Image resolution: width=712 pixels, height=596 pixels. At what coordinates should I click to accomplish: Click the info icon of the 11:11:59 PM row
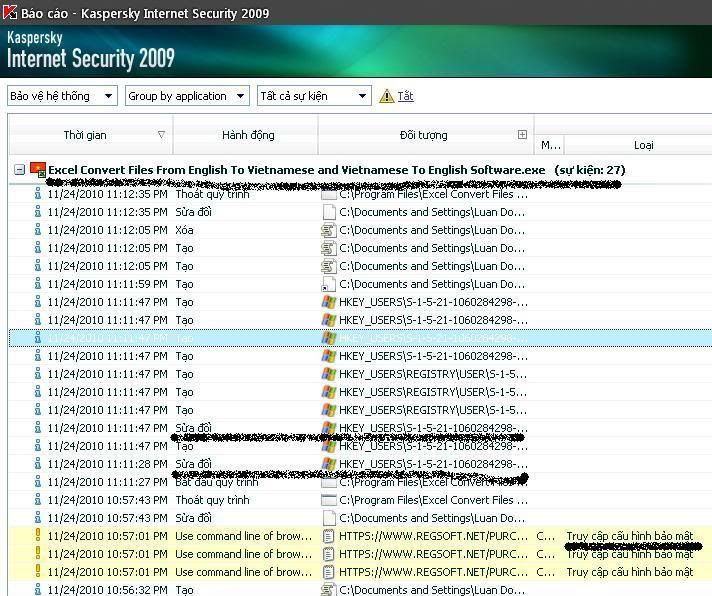pos(38,284)
